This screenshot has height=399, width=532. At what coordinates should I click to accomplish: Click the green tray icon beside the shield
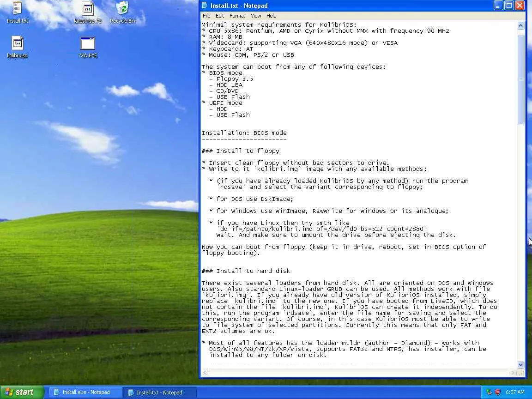(489, 392)
